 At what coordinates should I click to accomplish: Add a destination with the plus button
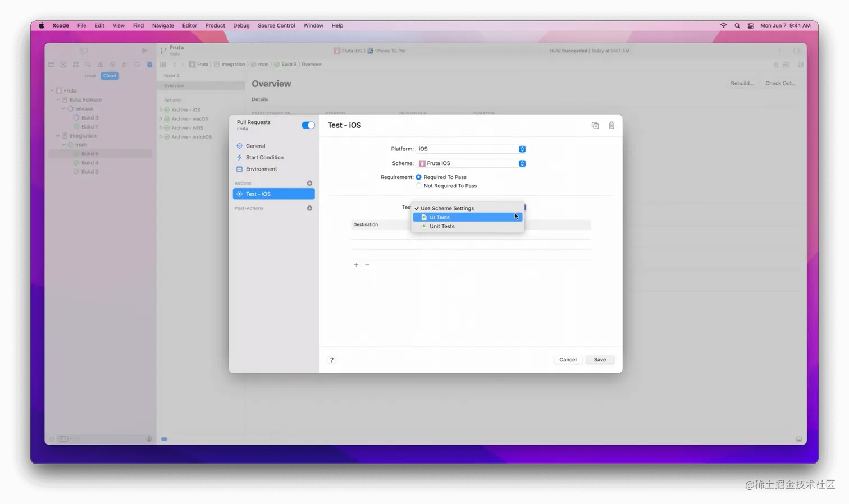click(356, 264)
